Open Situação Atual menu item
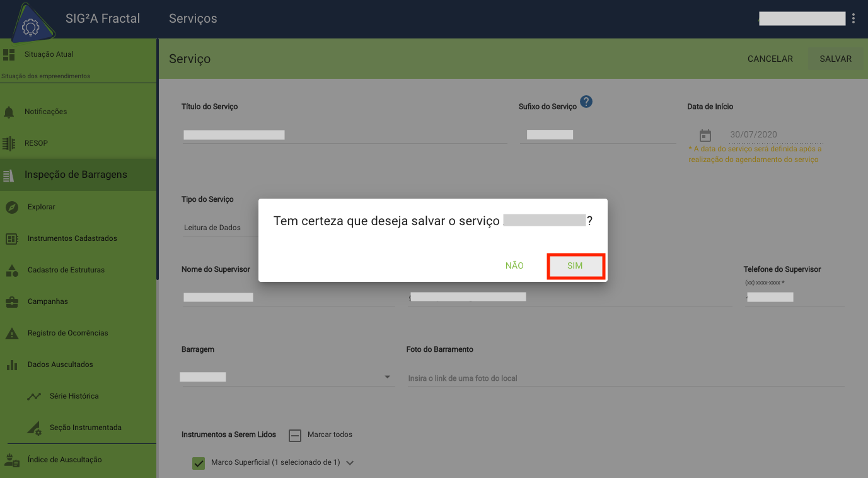This screenshot has width=868, height=478. [x=49, y=54]
